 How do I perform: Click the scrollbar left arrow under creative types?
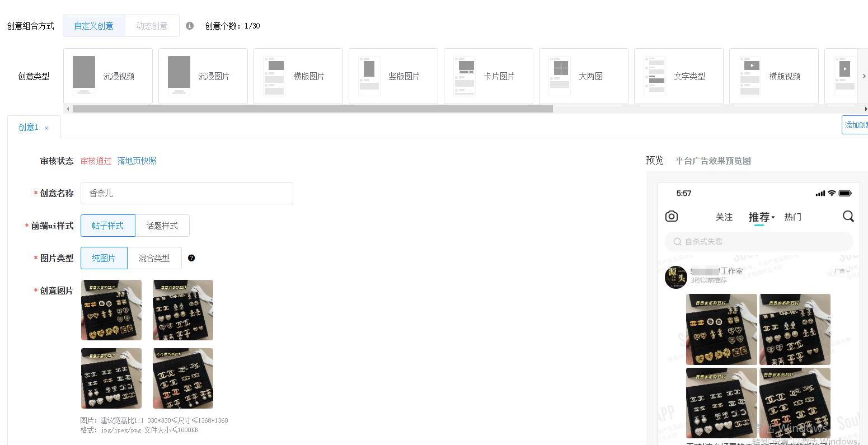68,109
